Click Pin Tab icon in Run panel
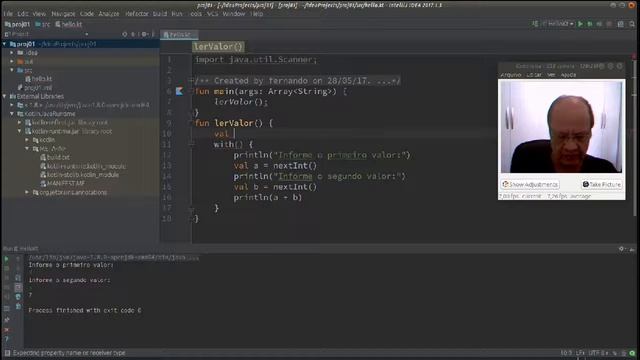The height and width of the screenshot is (360, 640). click(x=6, y=320)
